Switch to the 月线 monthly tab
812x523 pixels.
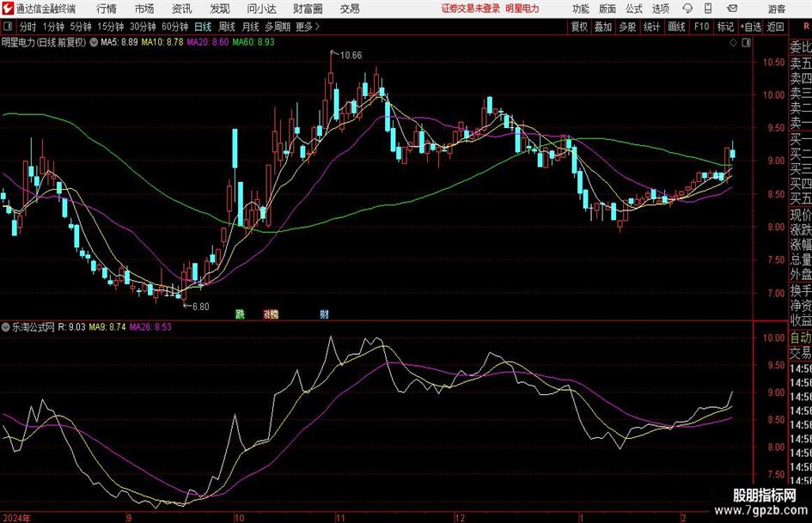click(x=251, y=27)
